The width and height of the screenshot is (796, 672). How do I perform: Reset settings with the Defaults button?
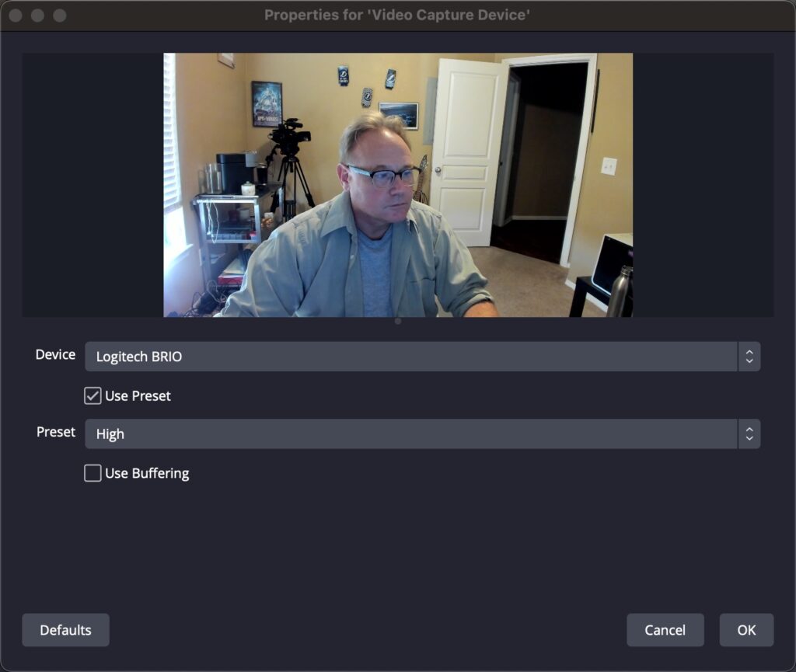point(65,630)
